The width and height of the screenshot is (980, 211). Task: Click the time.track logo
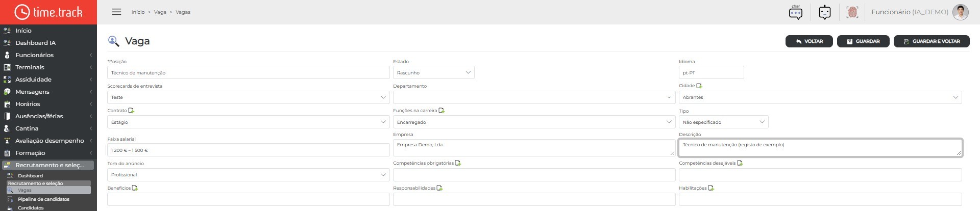click(x=48, y=12)
